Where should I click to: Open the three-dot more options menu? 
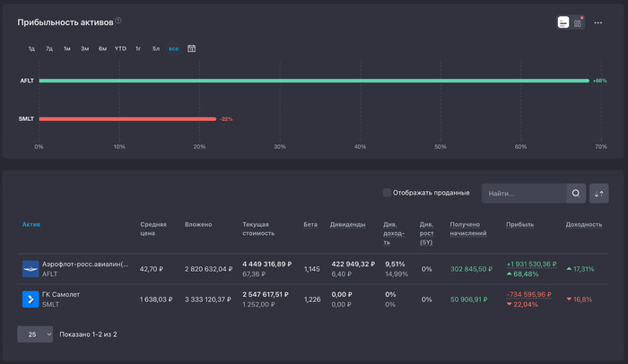(598, 22)
